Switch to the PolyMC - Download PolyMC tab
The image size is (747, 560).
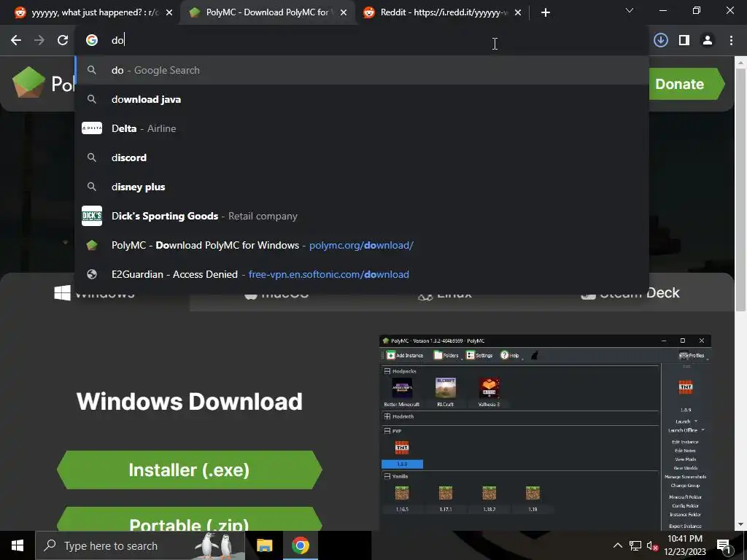point(267,13)
